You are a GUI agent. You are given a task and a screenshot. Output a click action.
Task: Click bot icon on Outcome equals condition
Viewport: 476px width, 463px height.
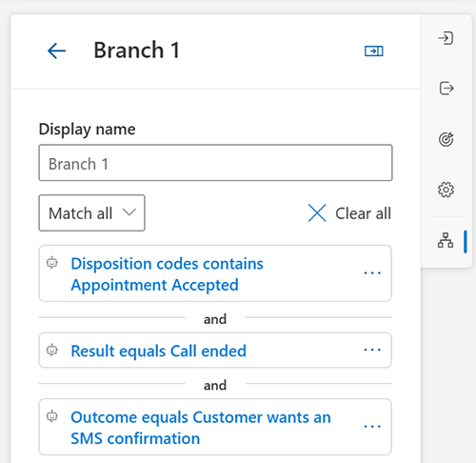point(52,416)
